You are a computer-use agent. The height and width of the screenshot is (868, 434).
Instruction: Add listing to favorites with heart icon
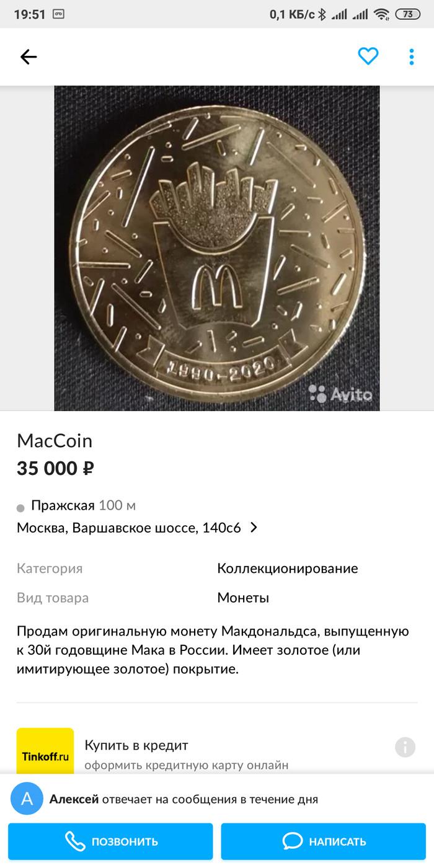pyautogui.click(x=368, y=57)
